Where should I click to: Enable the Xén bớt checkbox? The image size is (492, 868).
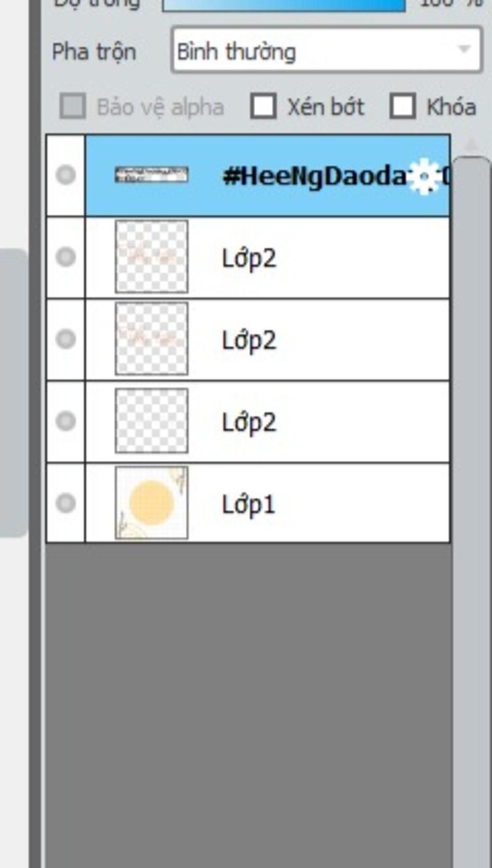pyautogui.click(x=263, y=106)
